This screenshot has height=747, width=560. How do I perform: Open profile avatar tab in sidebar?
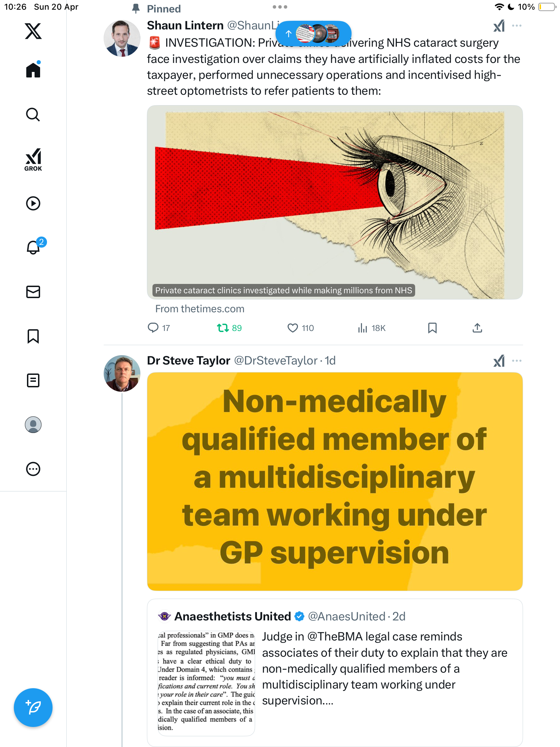click(x=33, y=425)
